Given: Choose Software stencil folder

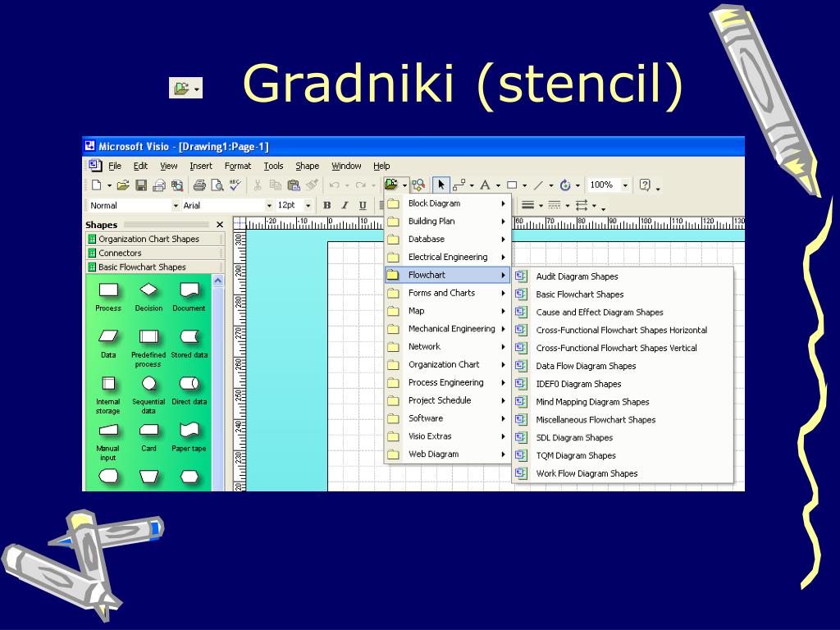Looking at the screenshot, I should tap(447, 418).
